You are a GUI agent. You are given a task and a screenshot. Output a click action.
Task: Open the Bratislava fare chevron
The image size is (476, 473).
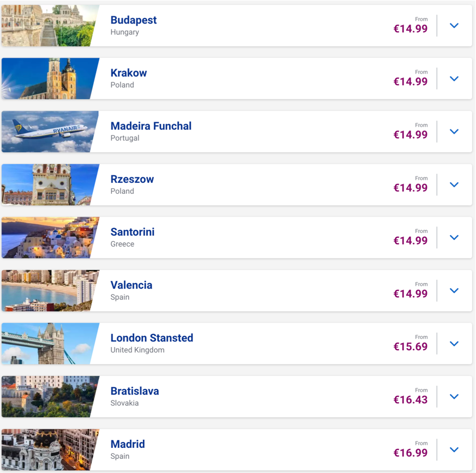(x=454, y=397)
